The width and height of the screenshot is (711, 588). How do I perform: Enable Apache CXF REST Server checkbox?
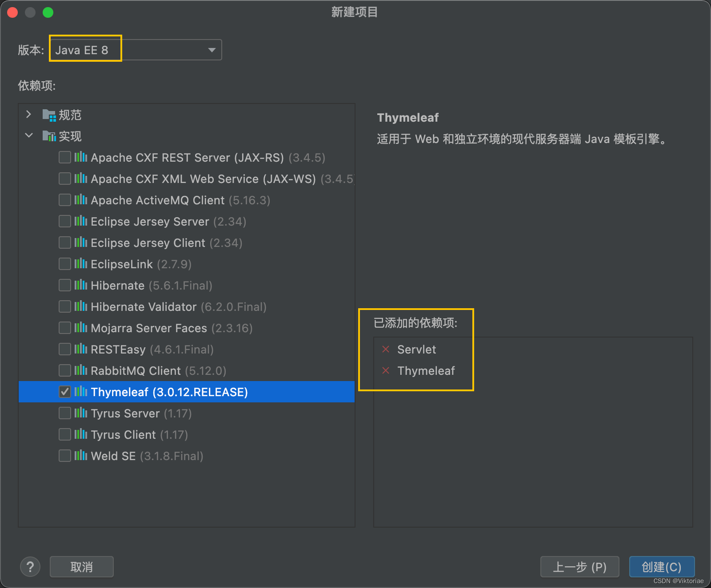tap(65, 157)
